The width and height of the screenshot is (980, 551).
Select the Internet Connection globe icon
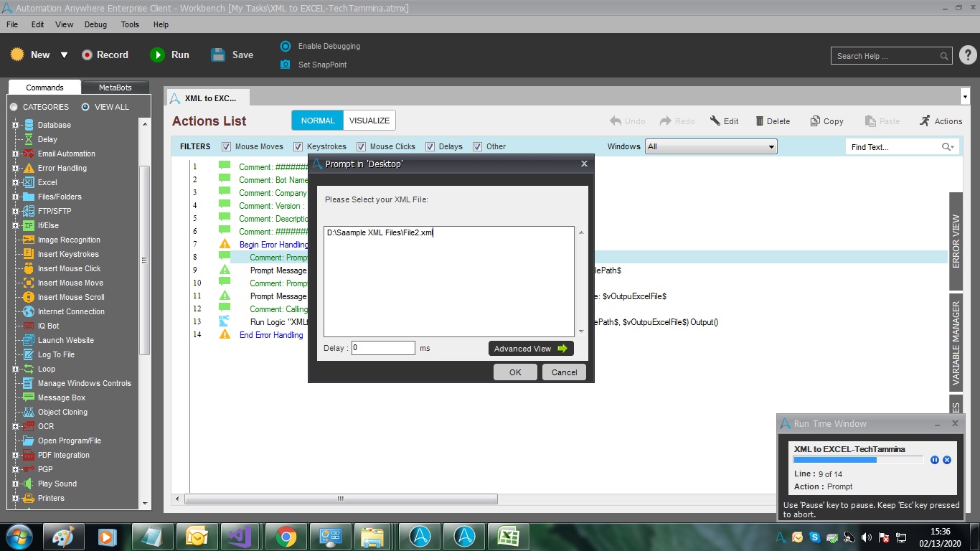tap(29, 311)
